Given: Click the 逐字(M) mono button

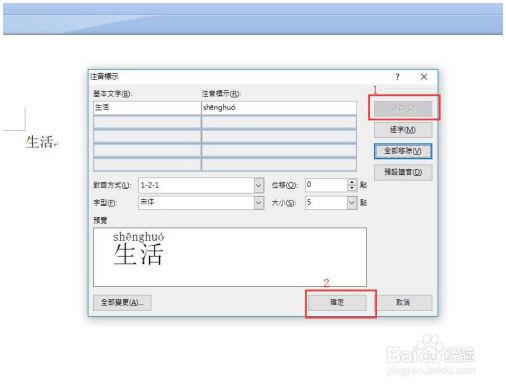Looking at the screenshot, I should click(403, 130).
